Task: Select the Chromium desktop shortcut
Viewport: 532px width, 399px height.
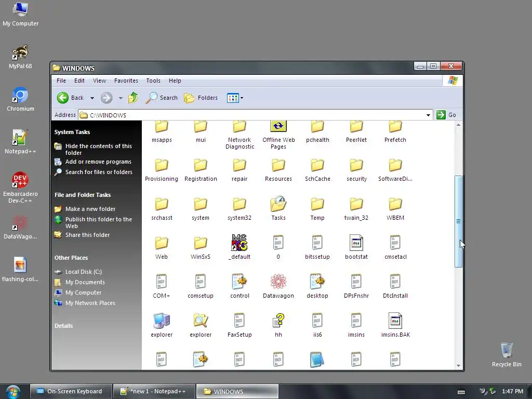Action: pos(20,99)
